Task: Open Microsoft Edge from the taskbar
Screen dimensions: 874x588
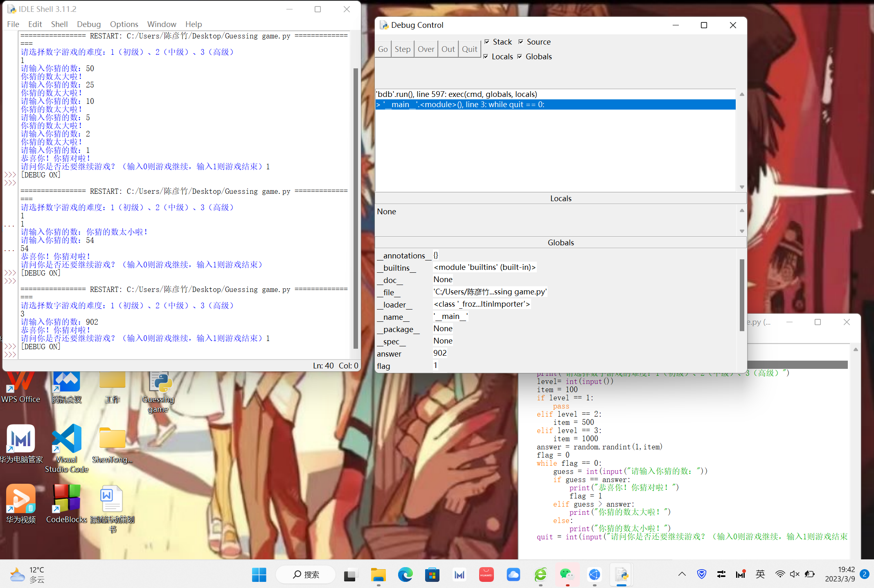Action: click(405, 575)
